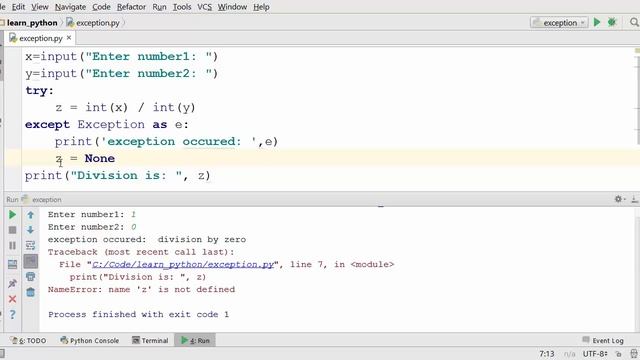Viewport: 640px width, 360px height.
Task: Debug 'exception' with the bug icon
Action: 611,22
